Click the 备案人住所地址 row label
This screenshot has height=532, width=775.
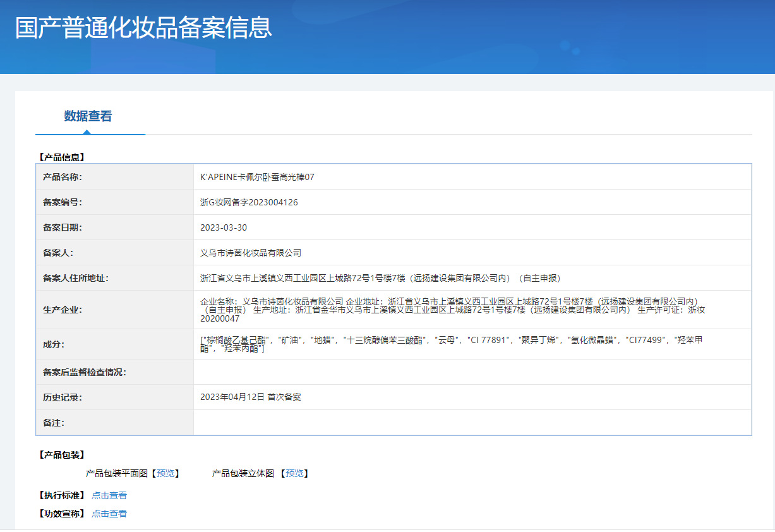point(76,278)
